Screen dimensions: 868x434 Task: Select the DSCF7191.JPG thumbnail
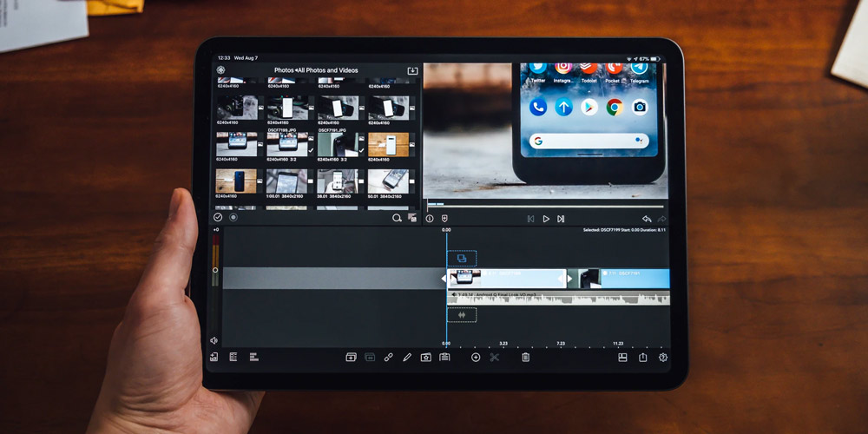339,144
